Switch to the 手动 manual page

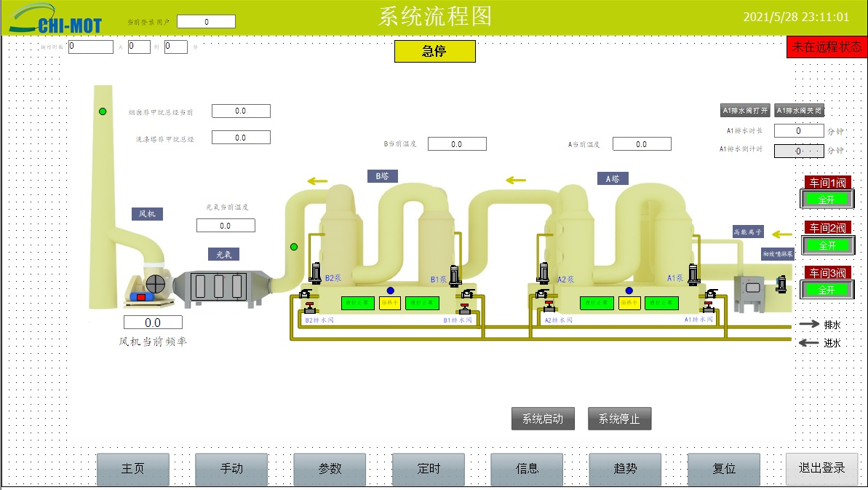point(231,468)
